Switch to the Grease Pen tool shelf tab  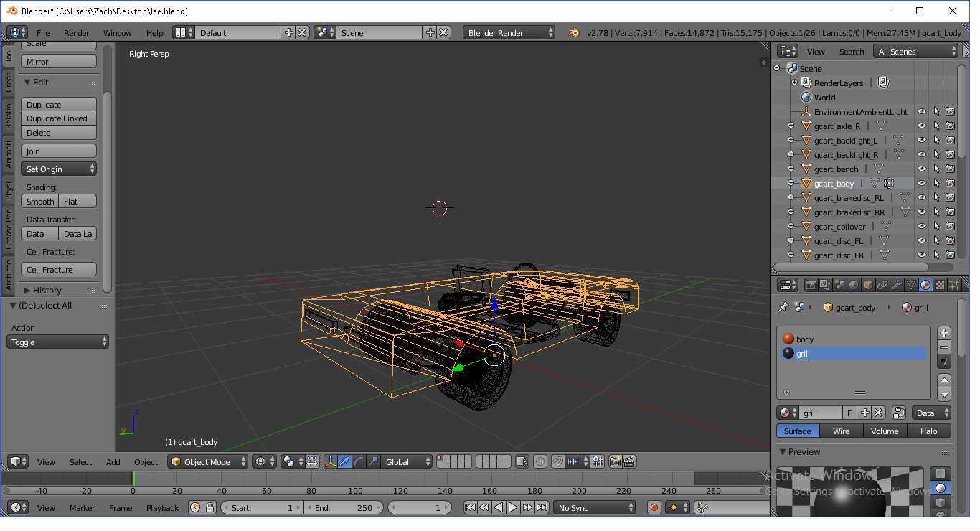9,230
